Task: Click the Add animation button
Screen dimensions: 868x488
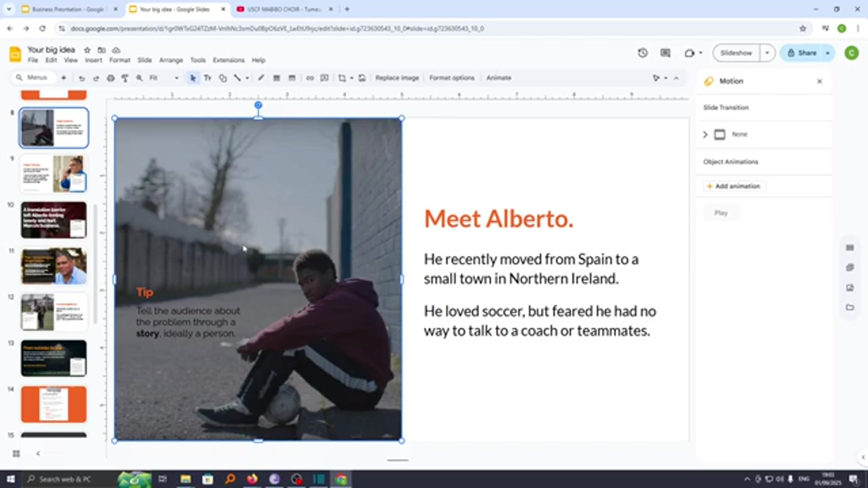Action: pos(734,186)
